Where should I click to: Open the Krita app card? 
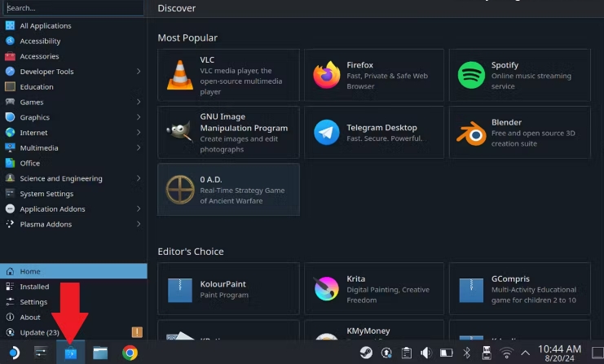373,288
